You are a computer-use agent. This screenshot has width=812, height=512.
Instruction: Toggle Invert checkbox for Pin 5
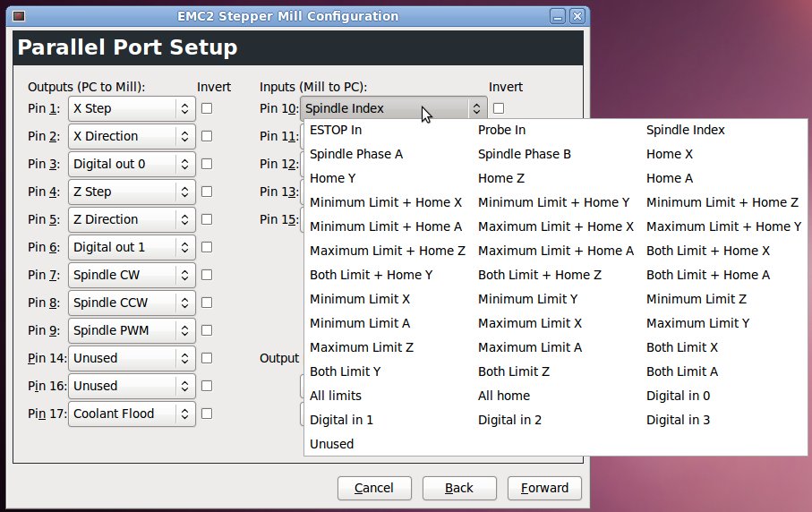pyautogui.click(x=207, y=219)
